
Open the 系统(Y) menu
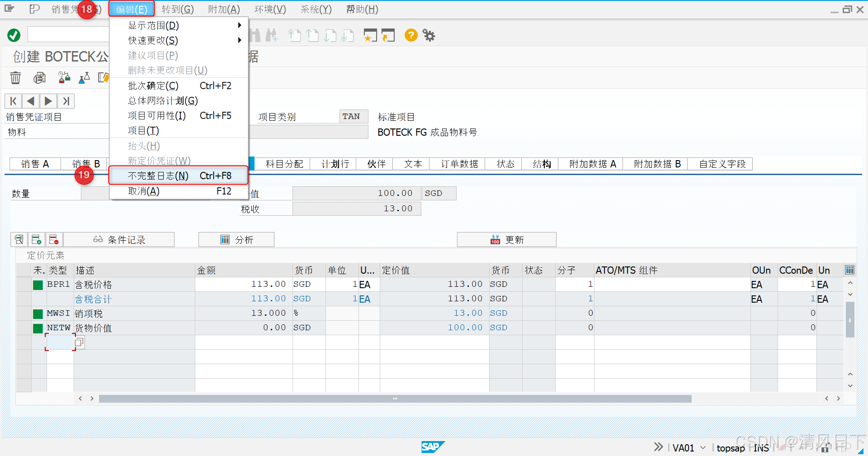click(316, 9)
